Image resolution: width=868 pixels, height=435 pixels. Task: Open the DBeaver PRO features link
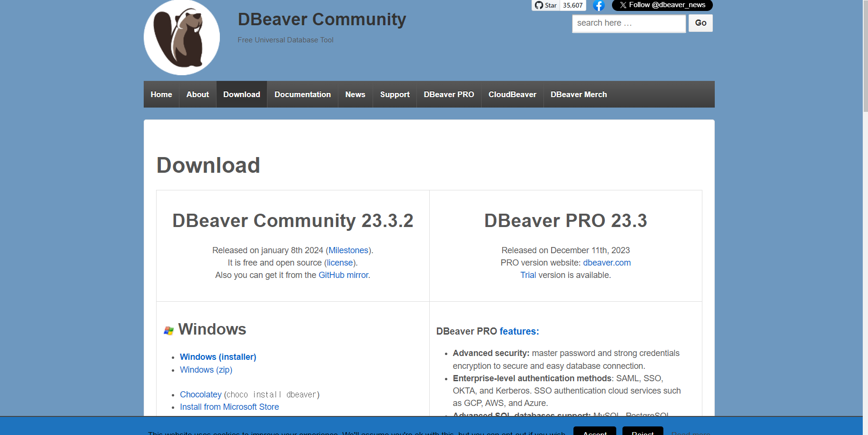[519, 331]
